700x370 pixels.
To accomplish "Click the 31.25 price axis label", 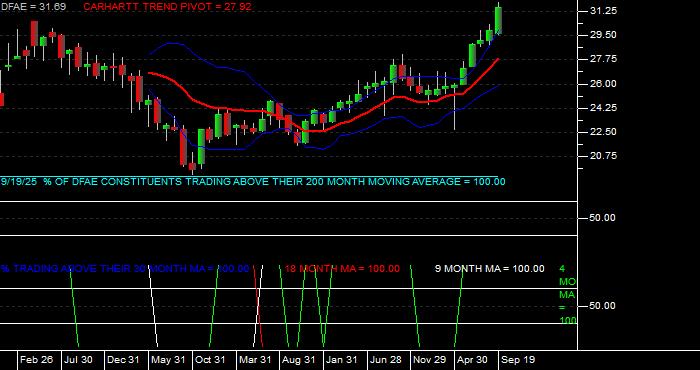I will click(603, 11).
